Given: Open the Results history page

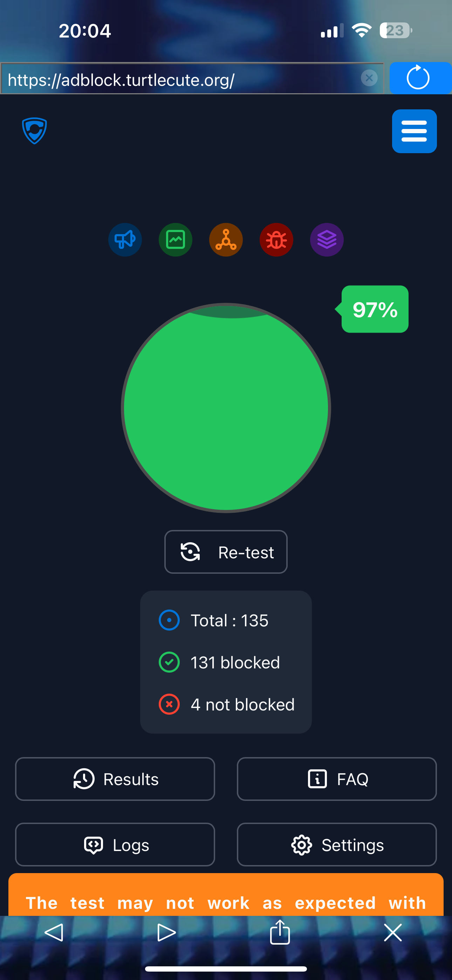Looking at the screenshot, I should [x=115, y=779].
